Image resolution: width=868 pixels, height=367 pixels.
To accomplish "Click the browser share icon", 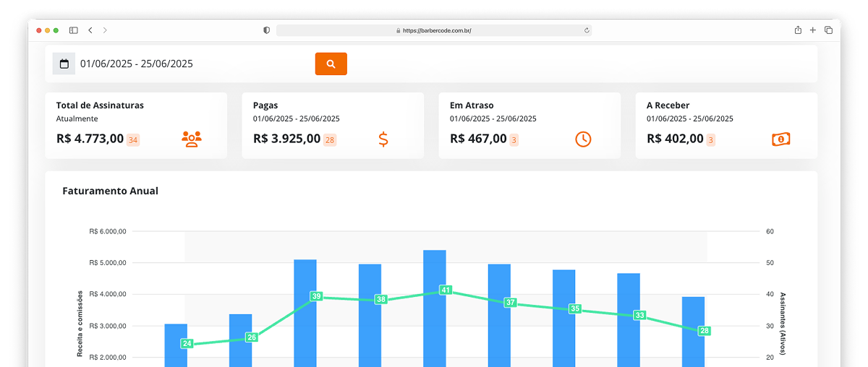I will tap(798, 30).
